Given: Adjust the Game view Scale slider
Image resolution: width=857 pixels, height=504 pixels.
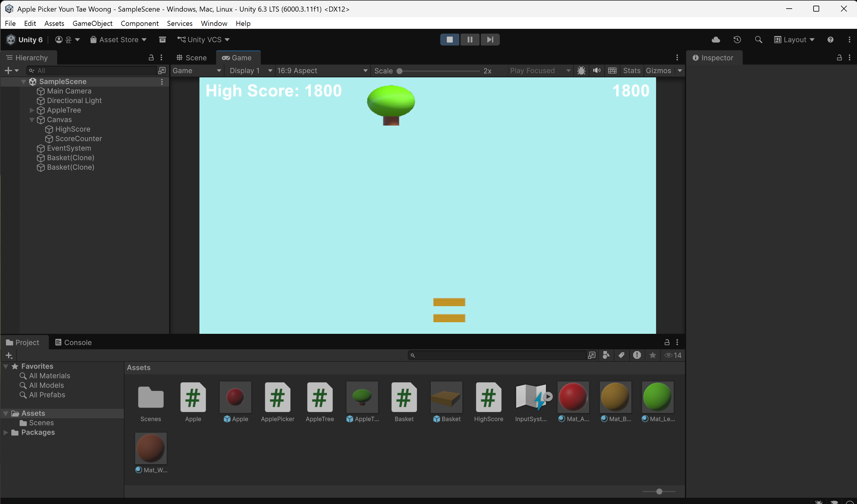Looking at the screenshot, I should click(x=439, y=71).
